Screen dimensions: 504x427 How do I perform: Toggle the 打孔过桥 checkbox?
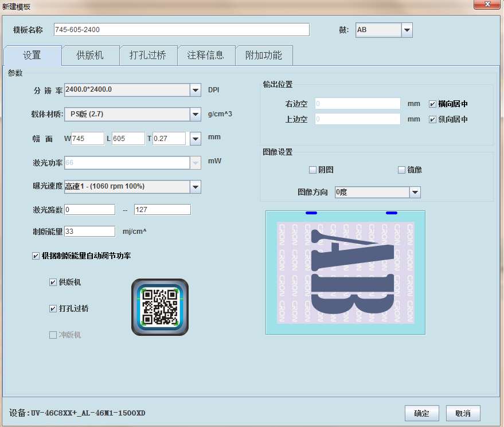pos(53,308)
